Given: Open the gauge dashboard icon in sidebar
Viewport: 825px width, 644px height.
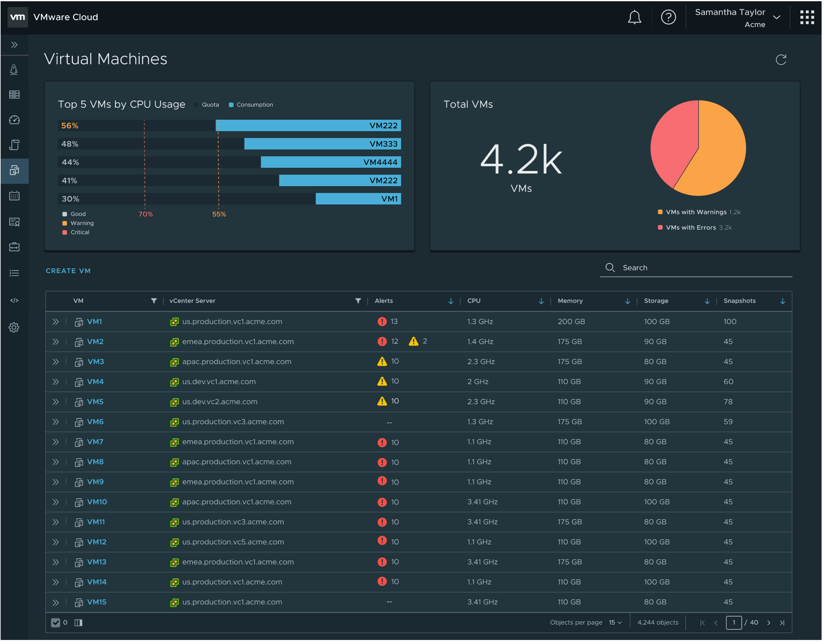Looking at the screenshot, I should [14, 120].
